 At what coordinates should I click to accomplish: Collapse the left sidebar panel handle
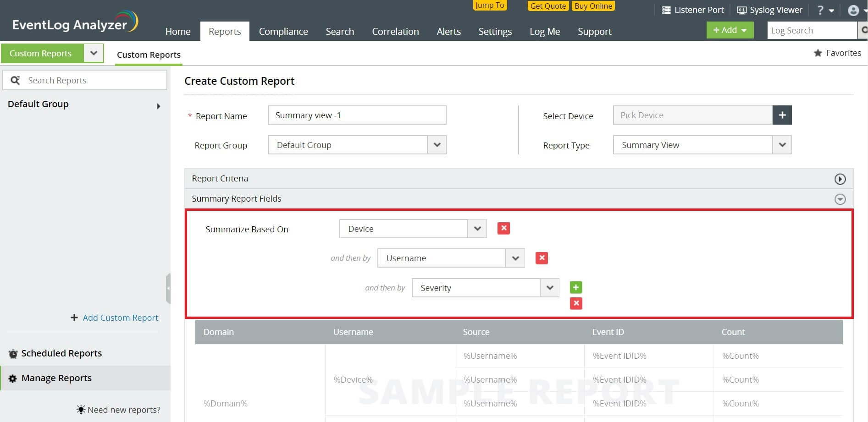(168, 288)
